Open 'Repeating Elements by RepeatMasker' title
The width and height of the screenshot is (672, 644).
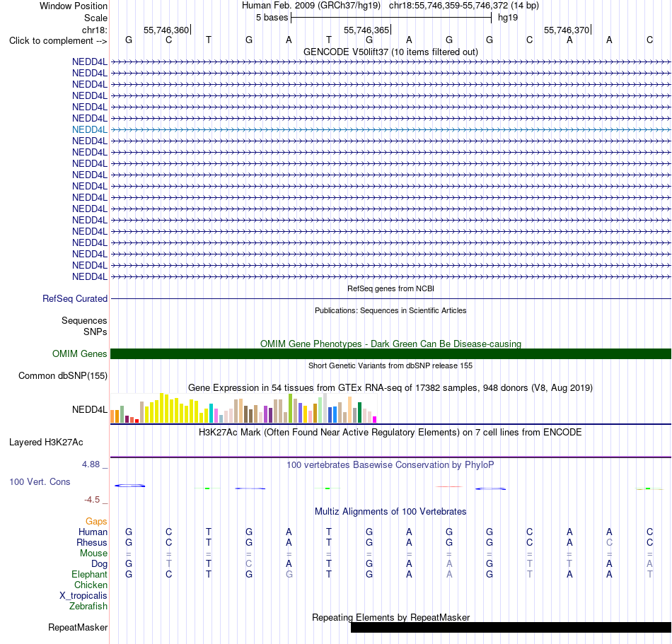pos(390,617)
